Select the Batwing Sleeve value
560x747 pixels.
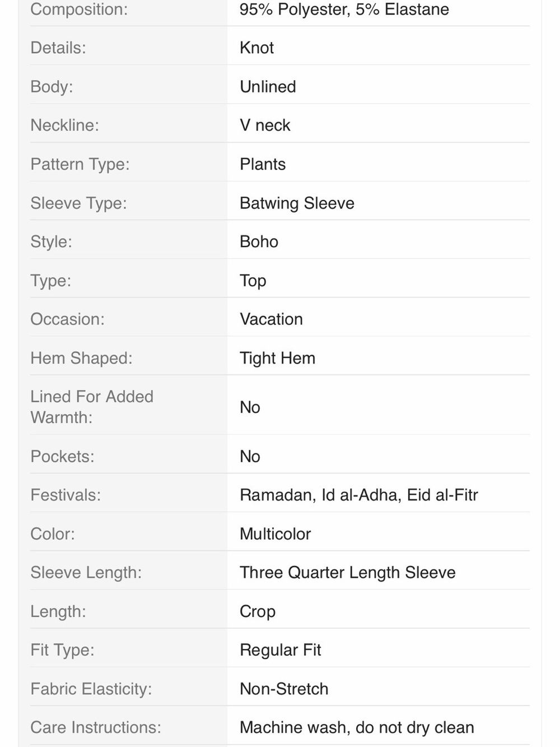[297, 203]
